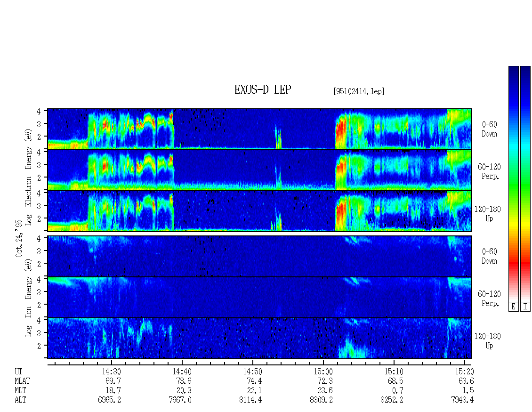
Task: Click the Log Ion Energy (eV) axis label
Action: (29, 298)
